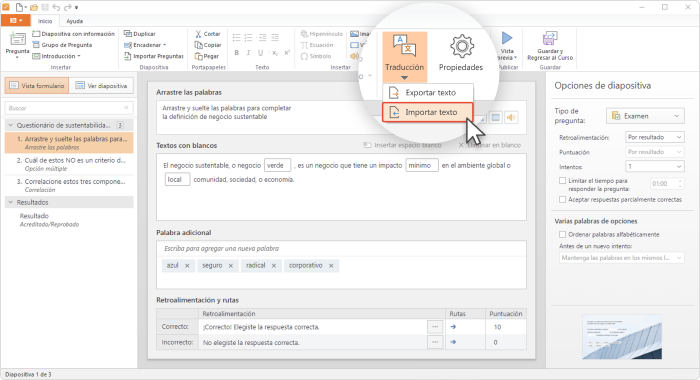This screenshot has height=380, width=700.
Task: Open the orange application menu button
Action: tap(16, 21)
